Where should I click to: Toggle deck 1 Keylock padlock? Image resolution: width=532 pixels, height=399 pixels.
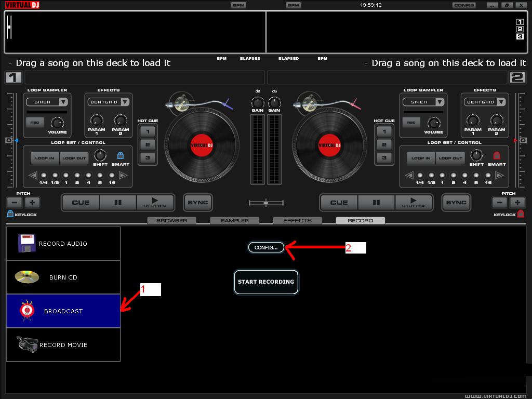(x=10, y=214)
